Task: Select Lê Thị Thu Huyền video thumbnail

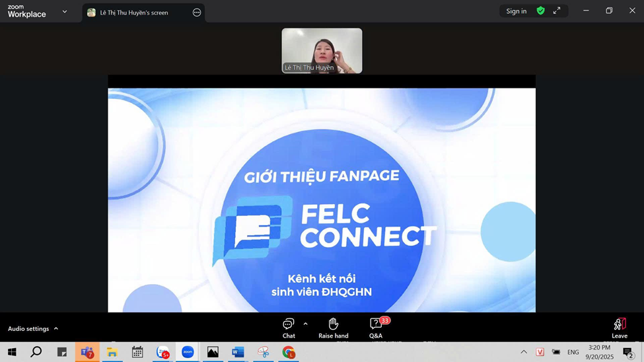Action: coord(322,51)
